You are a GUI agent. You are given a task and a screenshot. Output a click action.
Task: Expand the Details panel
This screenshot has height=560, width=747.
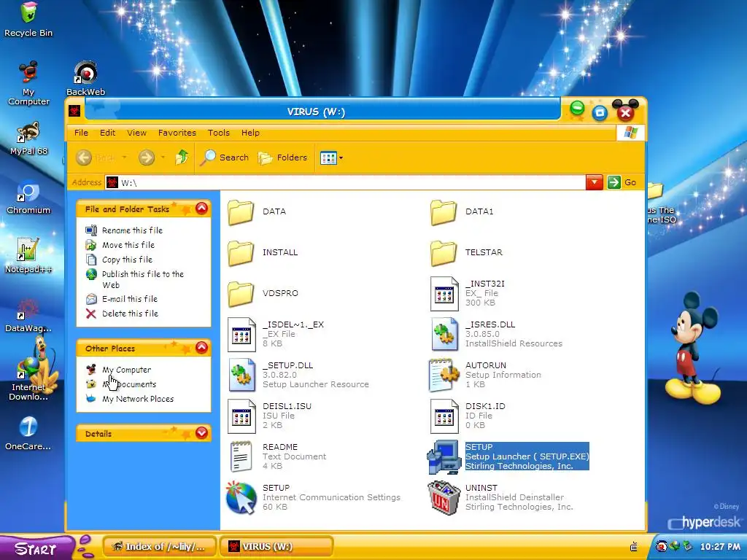(201, 432)
